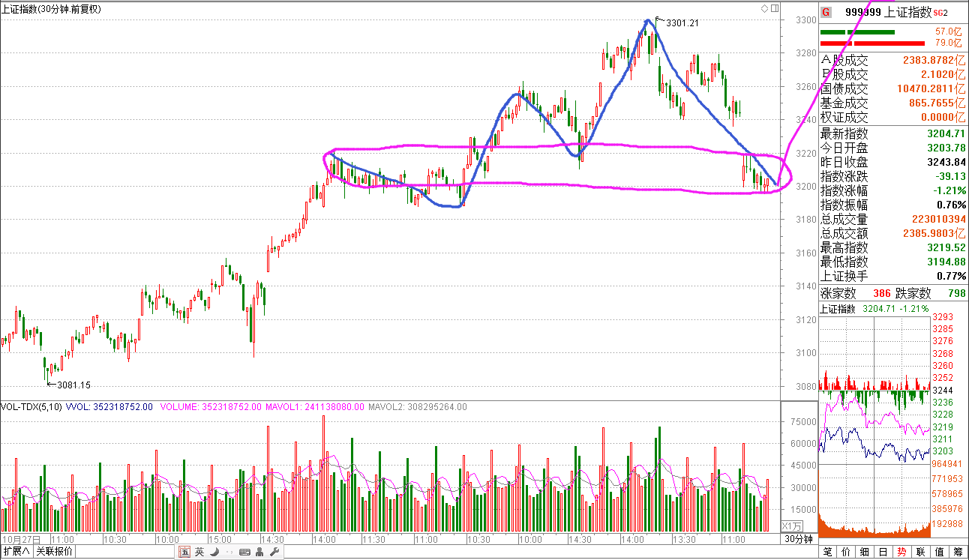Click the red G icon beside 999999
Image resolution: width=969 pixels, height=560 pixels.
click(x=826, y=12)
